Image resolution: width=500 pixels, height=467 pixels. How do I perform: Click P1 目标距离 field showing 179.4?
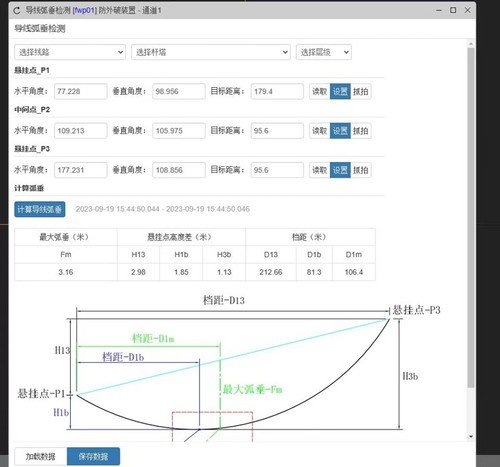tap(277, 91)
